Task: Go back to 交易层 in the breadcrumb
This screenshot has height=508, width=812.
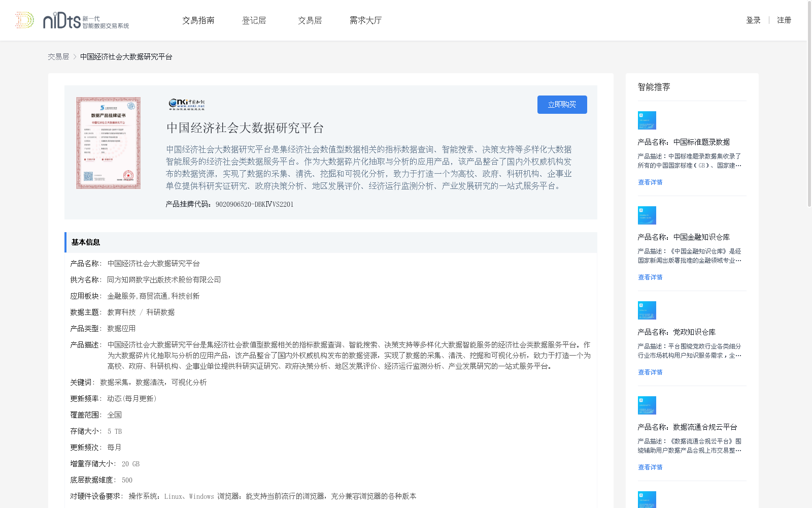Action: point(58,57)
